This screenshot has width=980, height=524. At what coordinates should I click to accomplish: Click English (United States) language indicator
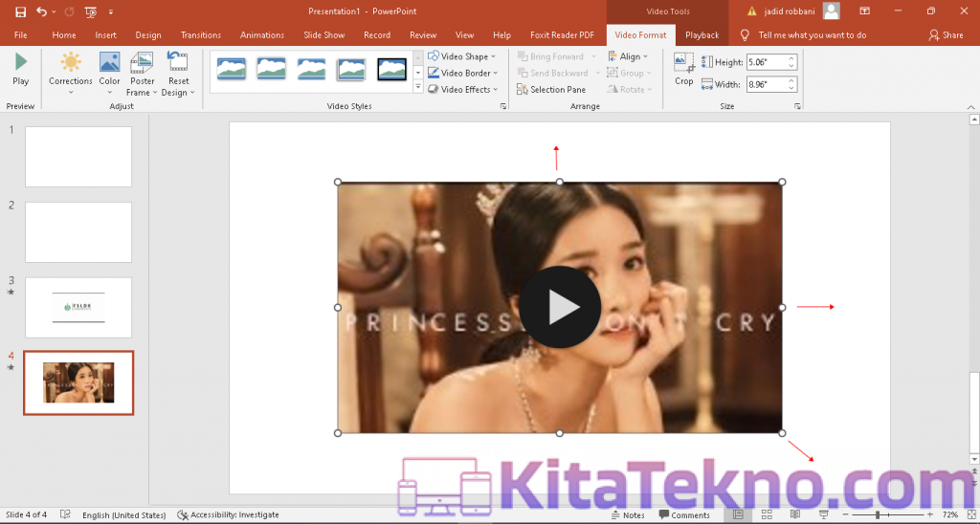click(x=123, y=515)
